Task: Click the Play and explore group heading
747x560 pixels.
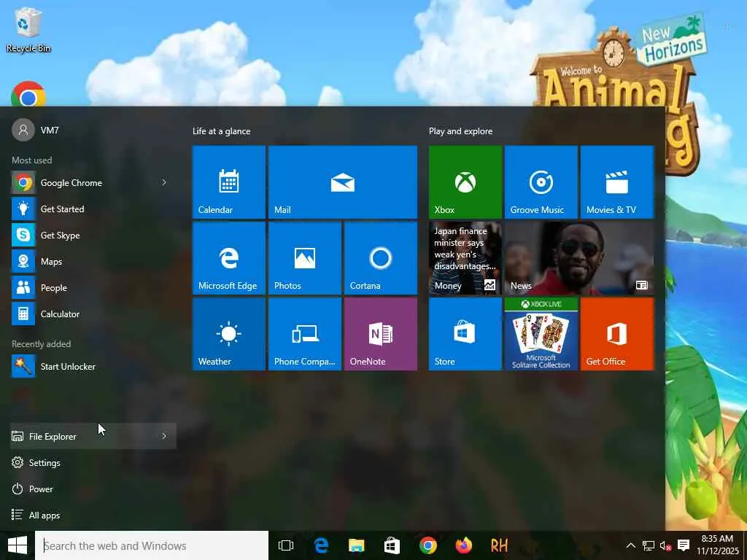Action: (x=461, y=131)
